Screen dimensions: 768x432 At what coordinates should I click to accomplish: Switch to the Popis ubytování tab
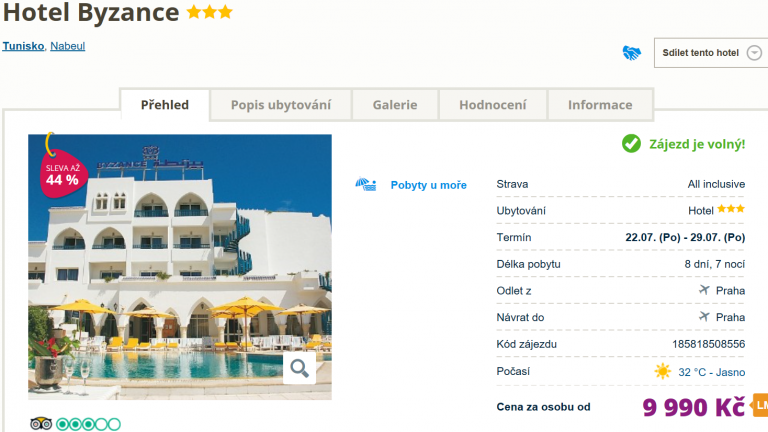[282, 105]
